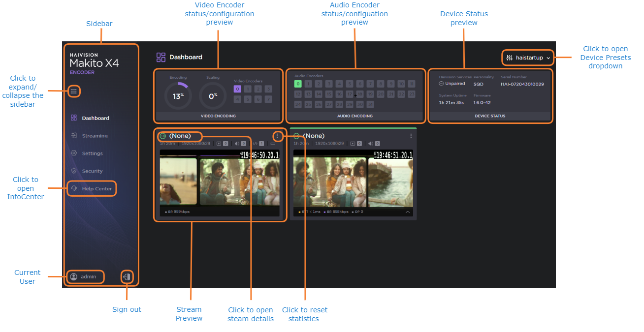The height and width of the screenshot is (332, 644).
Task: Open Help Center from the sidebar
Action: 92,188
